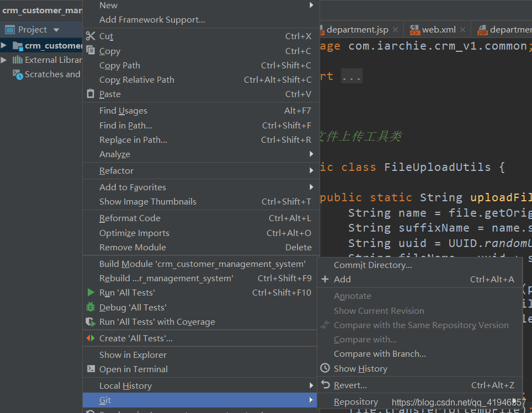Image resolution: width=532 pixels, height=413 pixels.
Task: Expand the Local History submenu arrow
Action: [311, 385]
